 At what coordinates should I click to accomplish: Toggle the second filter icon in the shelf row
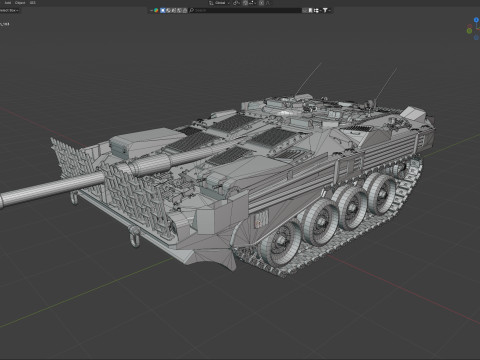[168, 10]
